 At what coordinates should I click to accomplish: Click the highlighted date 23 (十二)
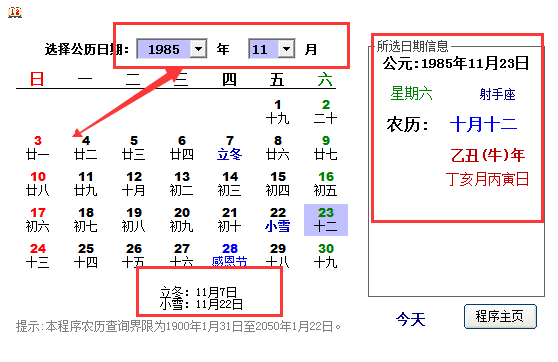point(326,220)
